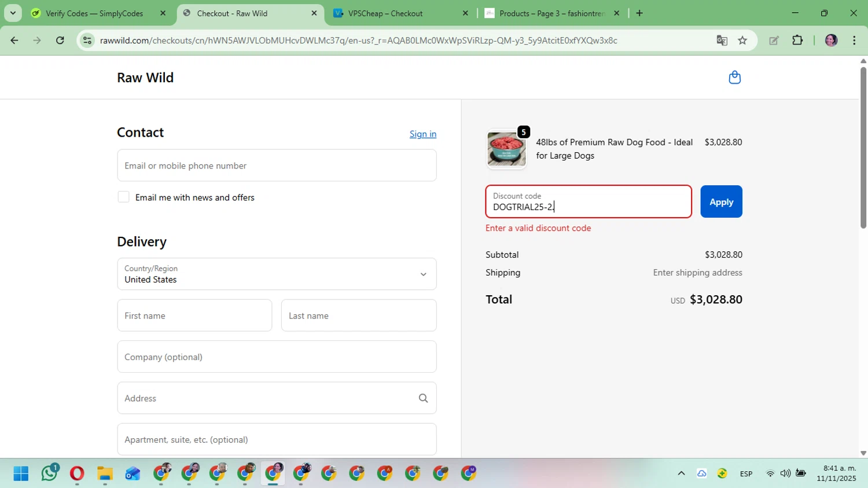This screenshot has width=868, height=488.
Task: Click the Raw Wild store logo text
Action: click(x=145, y=78)
